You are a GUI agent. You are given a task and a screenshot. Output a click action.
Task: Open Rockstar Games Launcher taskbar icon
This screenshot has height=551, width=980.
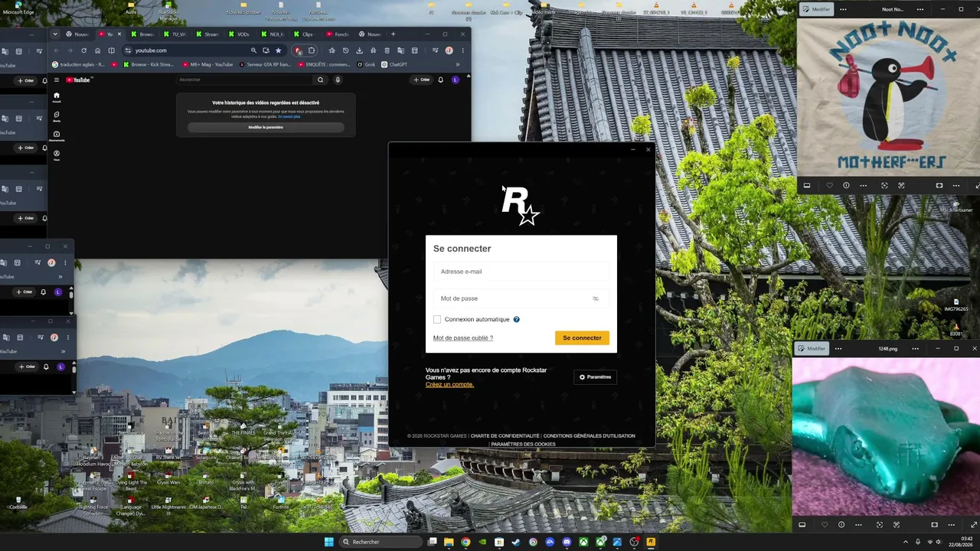click(x=651, y=542)
